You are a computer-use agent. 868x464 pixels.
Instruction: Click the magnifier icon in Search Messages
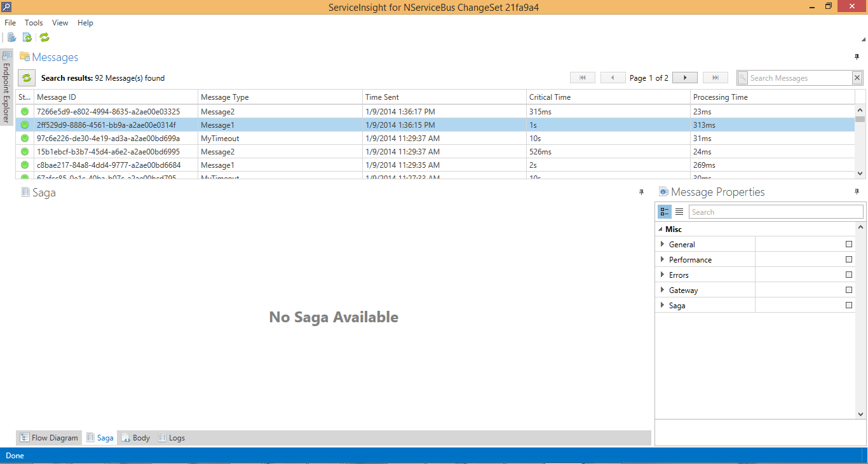coord(743,78)
